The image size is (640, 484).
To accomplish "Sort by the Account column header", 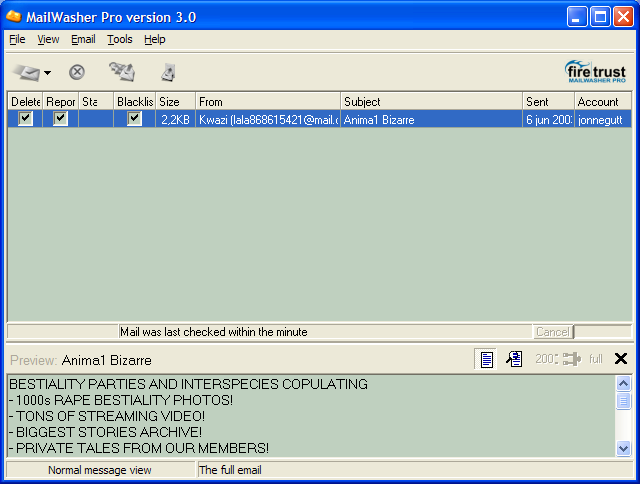I will point(603,102).
